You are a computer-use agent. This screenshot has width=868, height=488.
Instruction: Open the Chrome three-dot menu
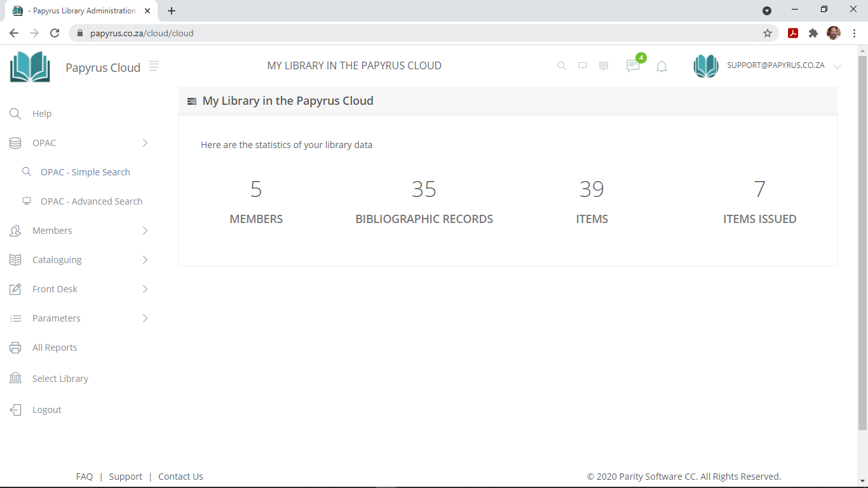pos(853,33)
